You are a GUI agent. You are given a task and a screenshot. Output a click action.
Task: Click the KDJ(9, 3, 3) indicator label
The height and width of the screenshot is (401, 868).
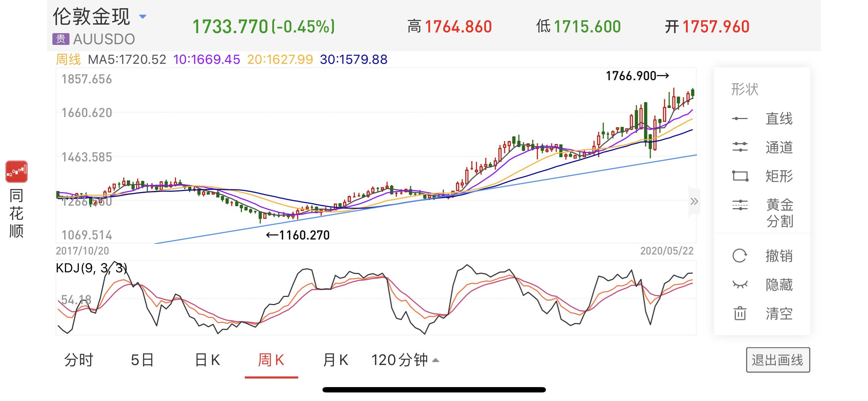point(92,268)
